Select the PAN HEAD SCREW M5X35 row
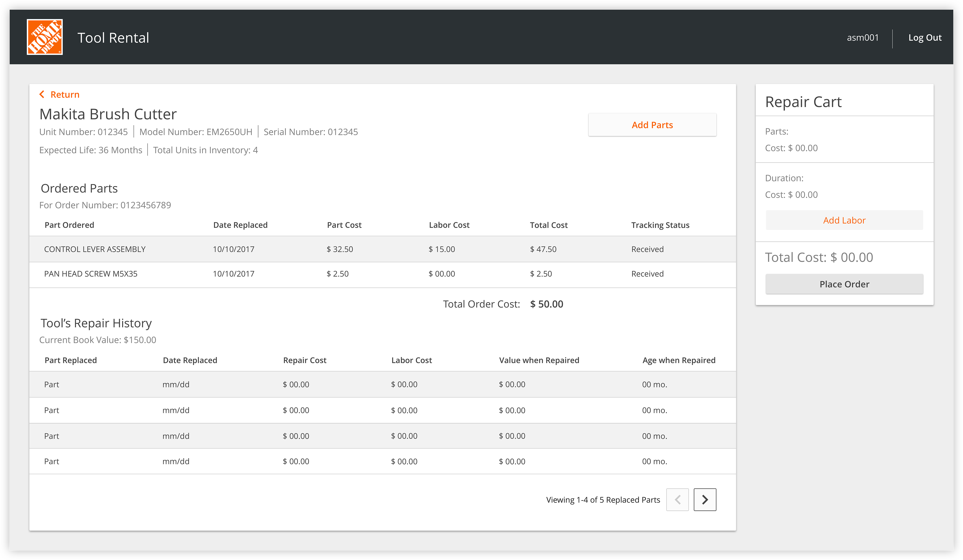This screenshot has width=963, height=560. click(382, 274)
